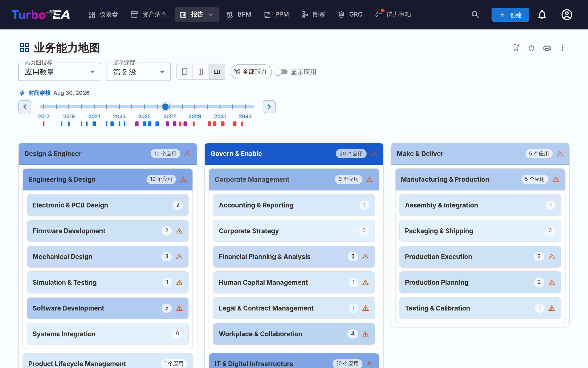Viewport: 588px width, 368px height.
Task: Click warning icon beside Workplace & Collaboration
Action: [x=365, y=334]
